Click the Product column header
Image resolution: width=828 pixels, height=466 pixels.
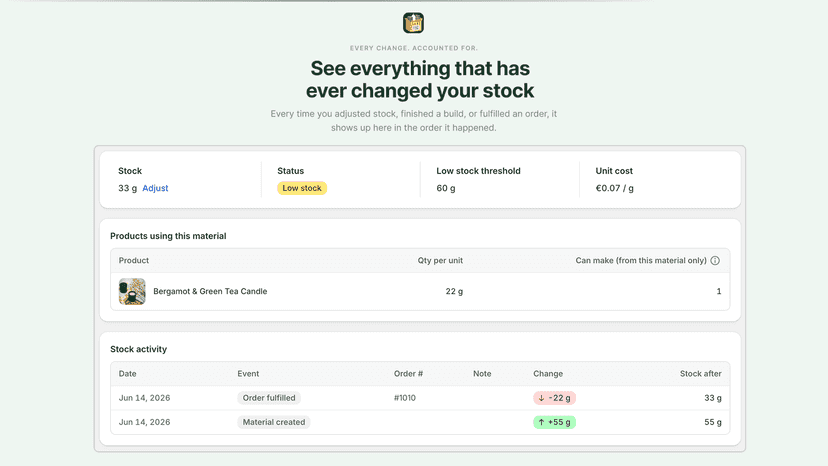click(x=134, y=260)
